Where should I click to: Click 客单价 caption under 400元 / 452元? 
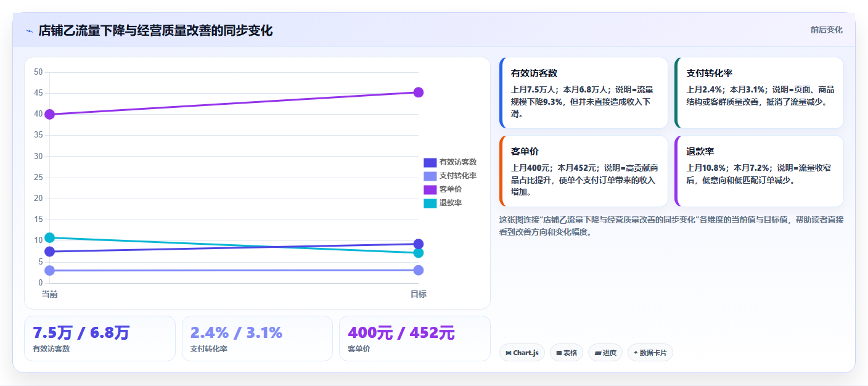[x=359, y=349]
